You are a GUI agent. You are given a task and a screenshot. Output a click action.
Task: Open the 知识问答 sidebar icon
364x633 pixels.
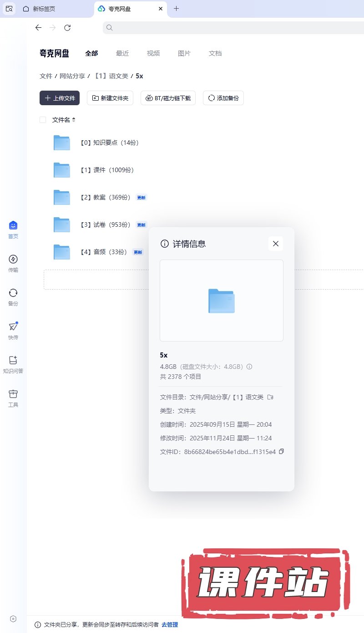pos(13,361)
